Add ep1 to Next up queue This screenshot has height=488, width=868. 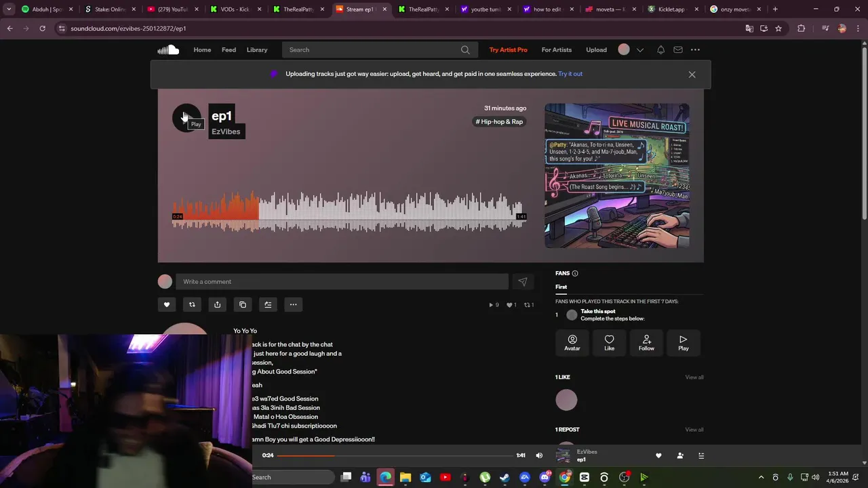[x=268, y=304]
